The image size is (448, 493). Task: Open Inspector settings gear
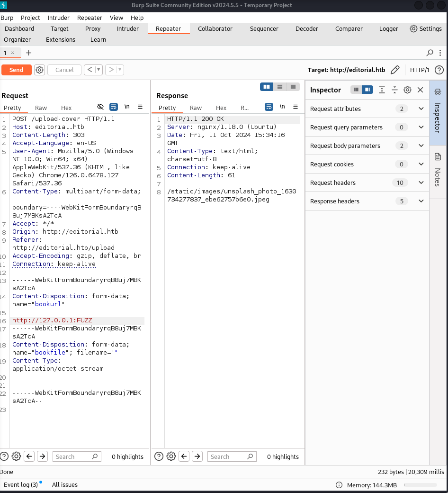click(x=407, y=90)
